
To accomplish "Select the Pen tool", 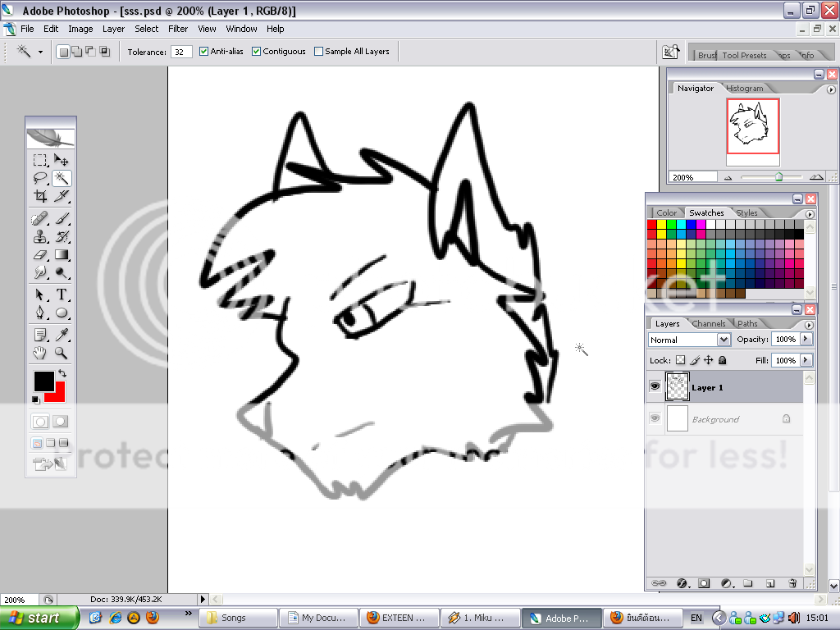I will [40, 313].
